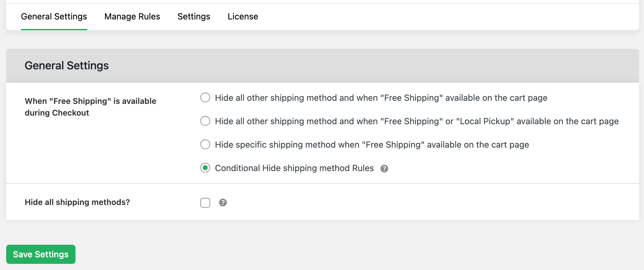The height and width of the screenshot is (270, 644).
Task: Enable the 'Hide all shipping methods?' checkbox
Action: pos(205,202)
